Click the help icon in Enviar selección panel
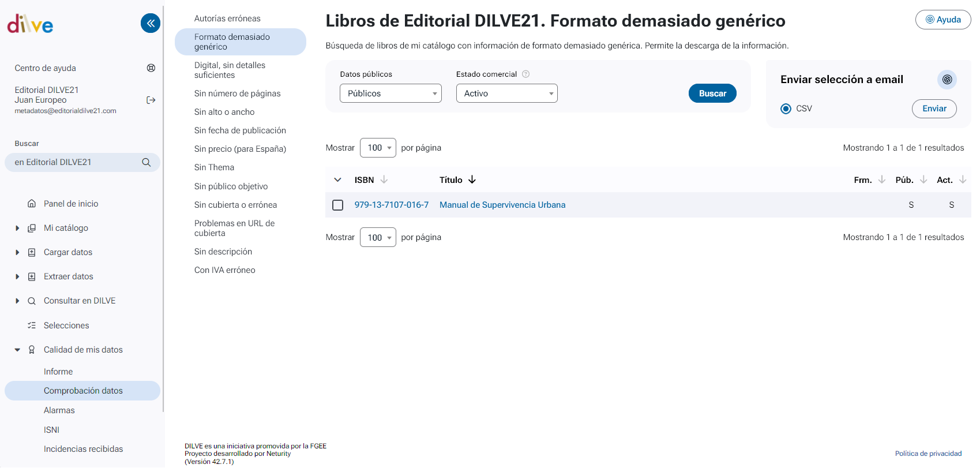 (x=947, y=80)
